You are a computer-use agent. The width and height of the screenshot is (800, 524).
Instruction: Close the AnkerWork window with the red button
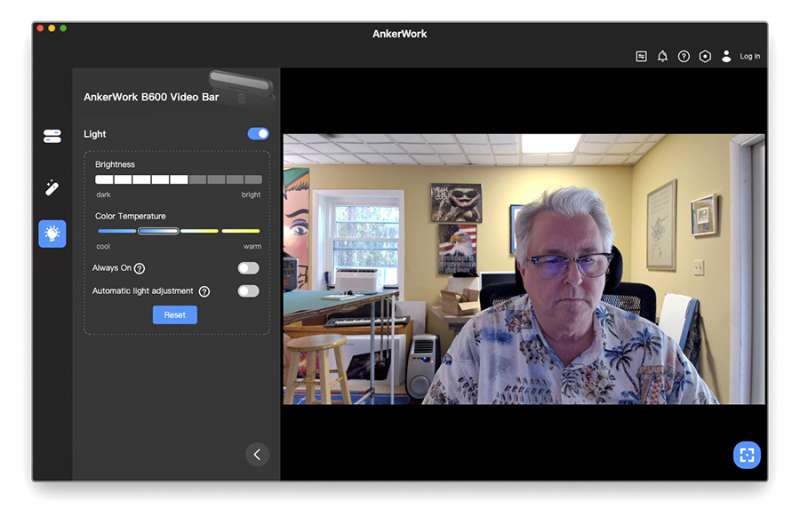pyautogui.click(x=40, y=28)
